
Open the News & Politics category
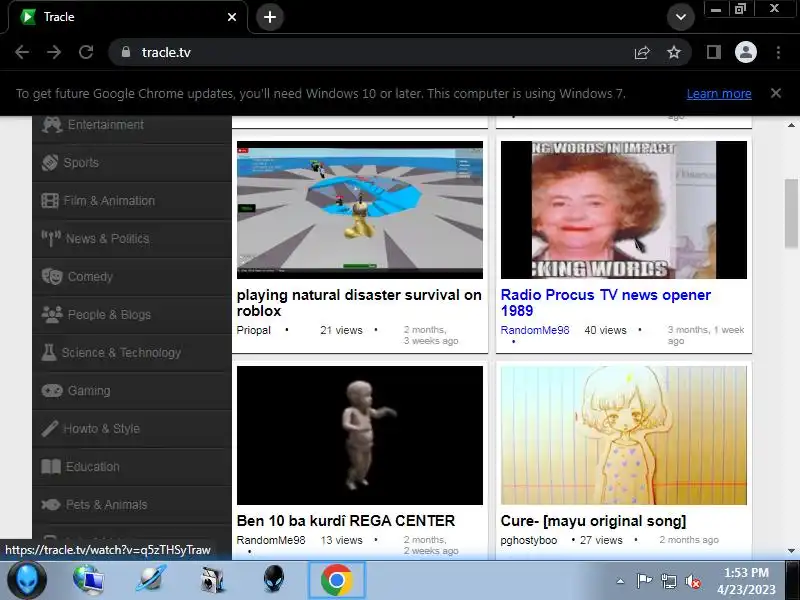(x=132, y=238)
